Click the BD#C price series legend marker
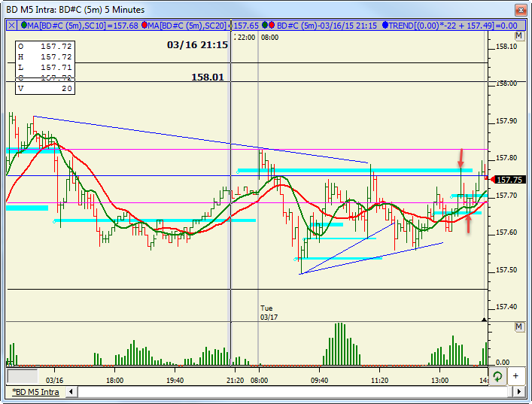Viewport: 532px width, 404px height. click(x=268, y=25)
